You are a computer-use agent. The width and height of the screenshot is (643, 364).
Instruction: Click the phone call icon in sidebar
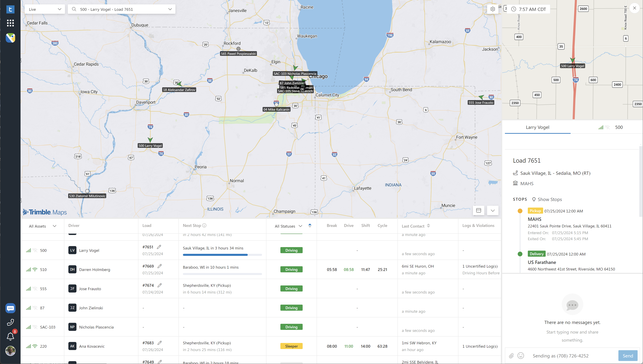click(10, 322)
